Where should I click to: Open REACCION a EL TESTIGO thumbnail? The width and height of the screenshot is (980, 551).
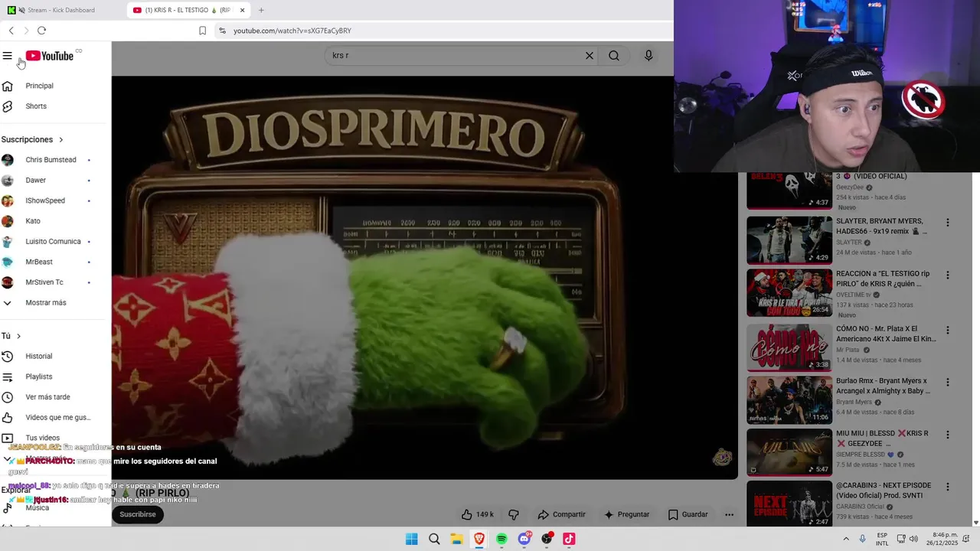click(789, 293)
